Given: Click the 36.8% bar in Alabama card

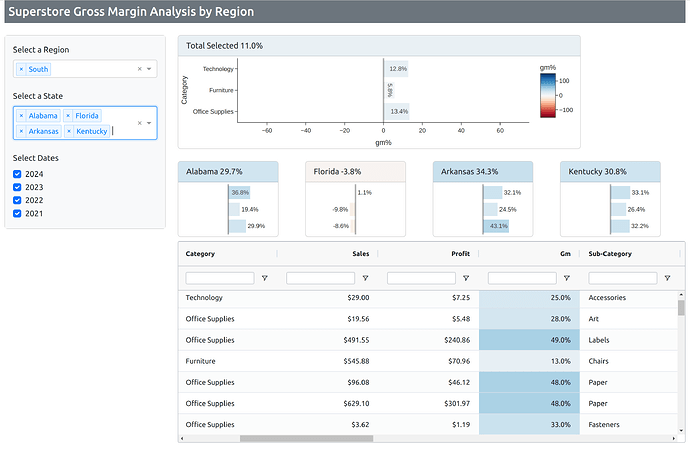Looking at the screenshot, I should click(x=239, y=192).
